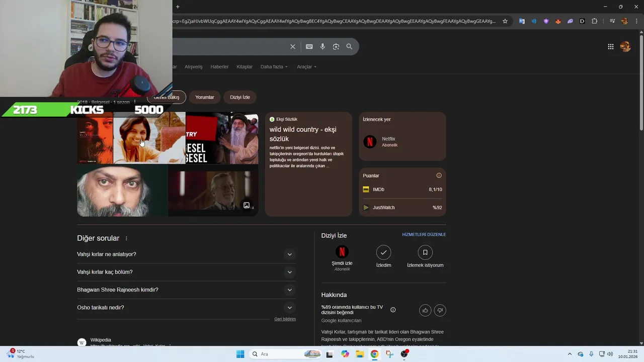Open the Google apps grid
Screen dimensions: 644x362
click(611, 47)
